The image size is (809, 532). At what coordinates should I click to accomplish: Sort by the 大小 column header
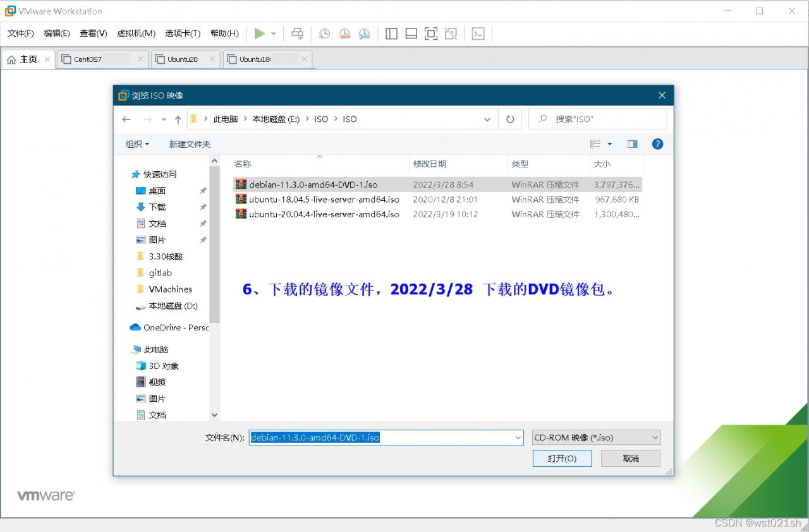pyautogui.click(x=617, y=164)
